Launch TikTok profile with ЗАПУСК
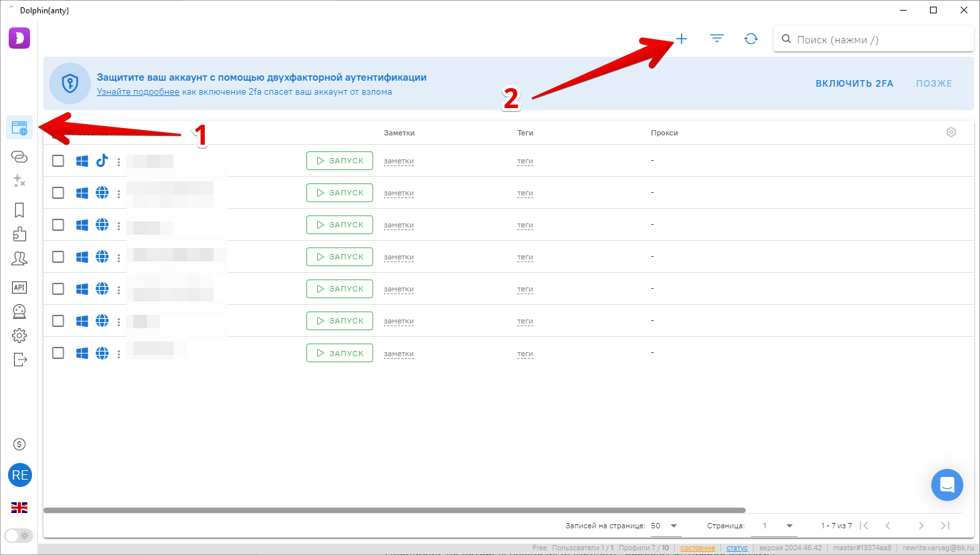This screenshot has height=555, width=980. click(x=340, y=161)
